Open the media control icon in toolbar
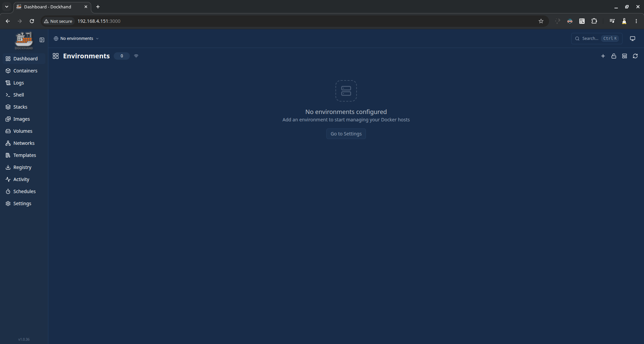The image size is (644, 344). 612,21
